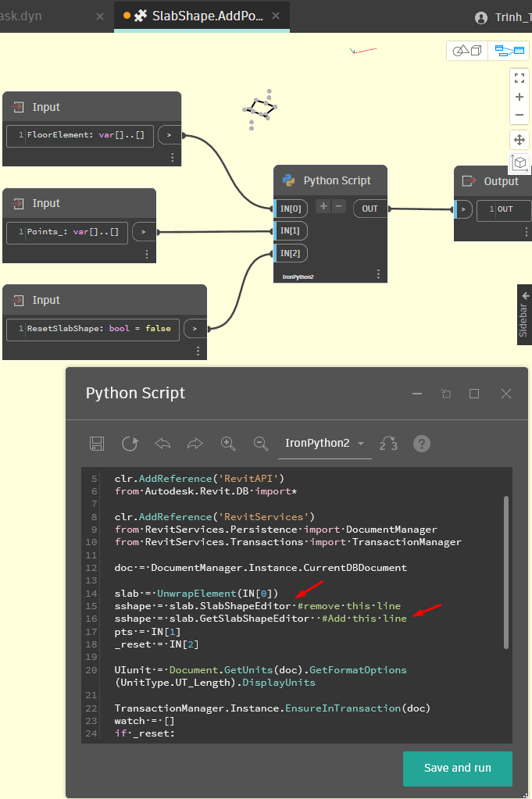
Task: Save the Python script with disk icon
Action: click(x=97, y=444)
